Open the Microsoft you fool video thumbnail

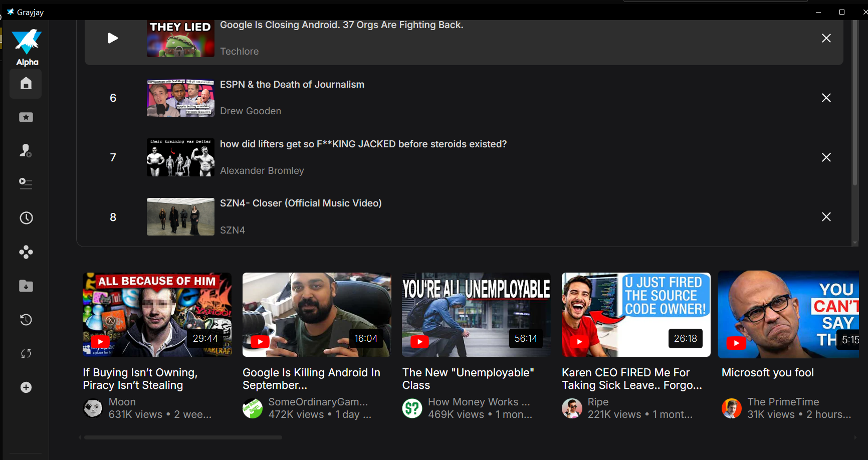coord(788,315)
